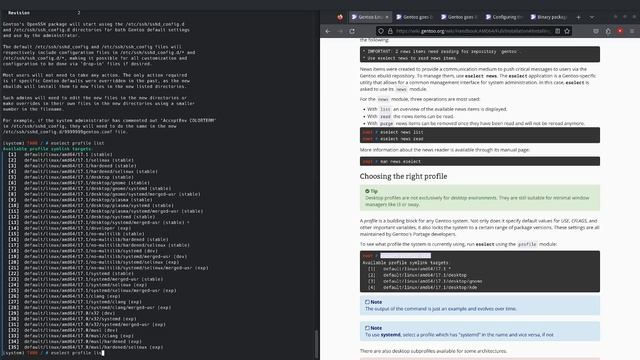Click inline code 'list' in the bullet list

coord(385,109)
